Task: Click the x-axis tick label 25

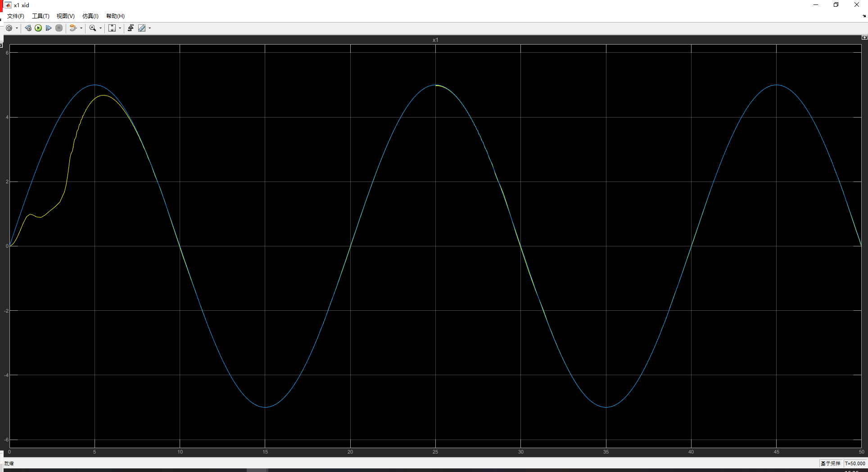Action: click(435, 452)
